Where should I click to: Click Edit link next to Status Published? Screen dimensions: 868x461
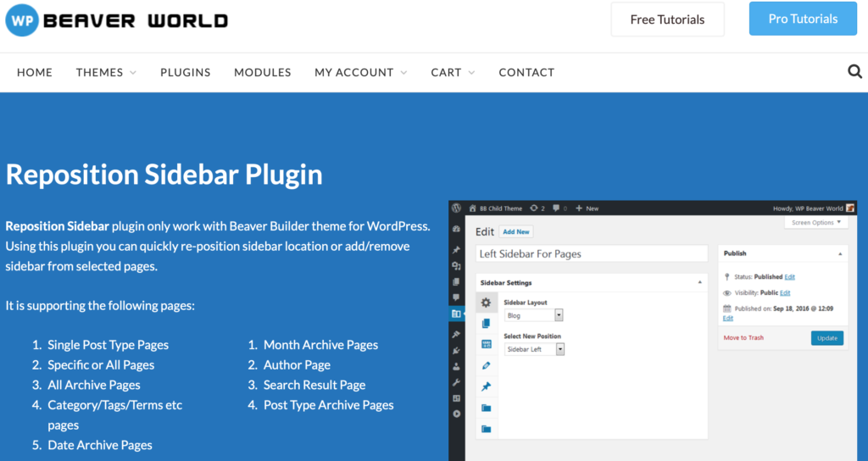point(789,277)
